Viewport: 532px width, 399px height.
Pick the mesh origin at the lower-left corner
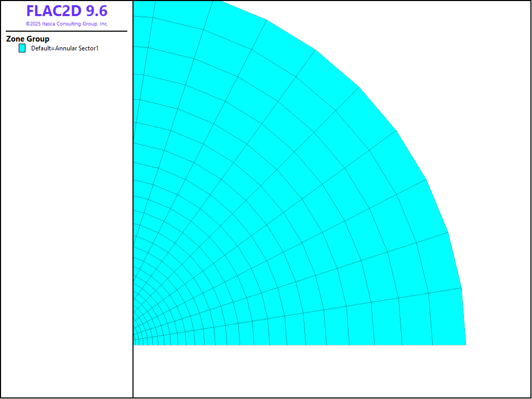(x=134, y=344)
